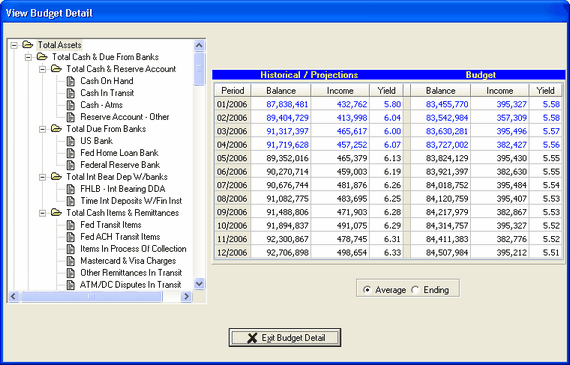This screenshot has width=570, height=365.
Task: Click the FHLB - Int Bearing DDA document icon
Action: tap(71, 189)
